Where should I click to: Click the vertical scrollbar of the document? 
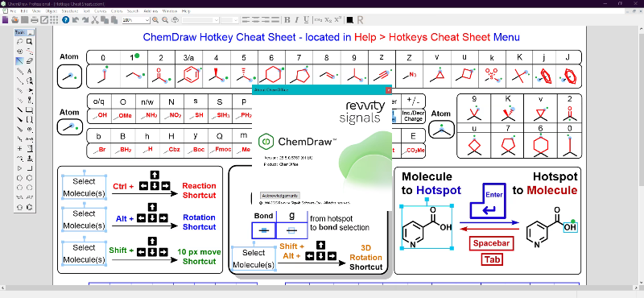(x=641, y=154)
